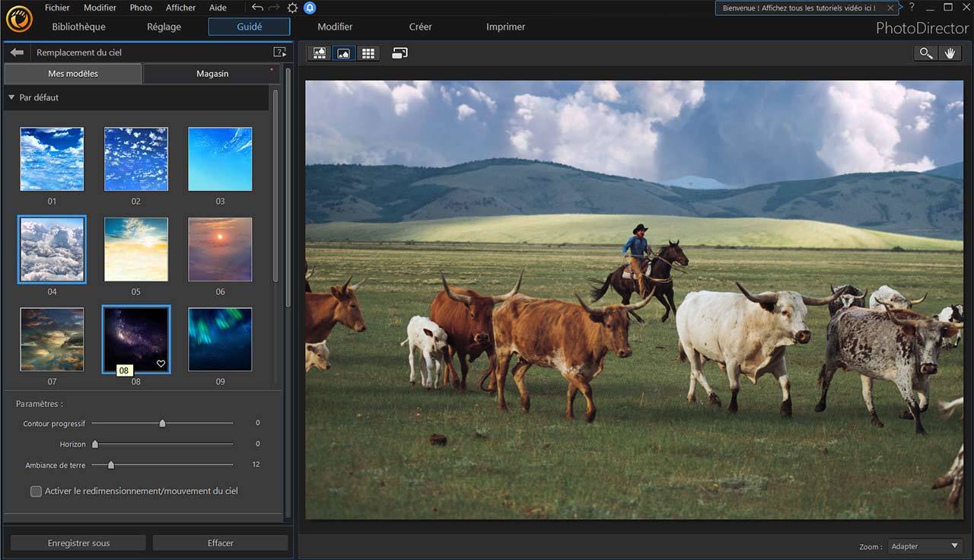This screenshot has width=974, height=560.
Task: Open preferences with the gear icon
Action: (292, 8)
